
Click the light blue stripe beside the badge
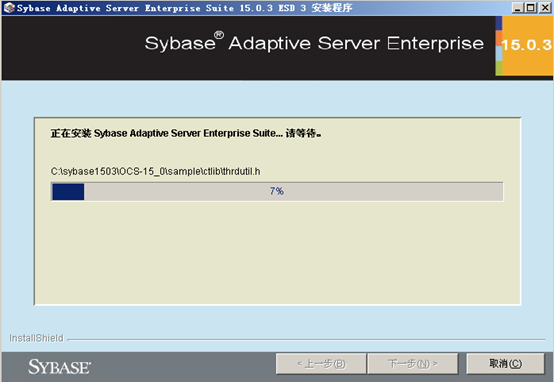coord(499,53)
